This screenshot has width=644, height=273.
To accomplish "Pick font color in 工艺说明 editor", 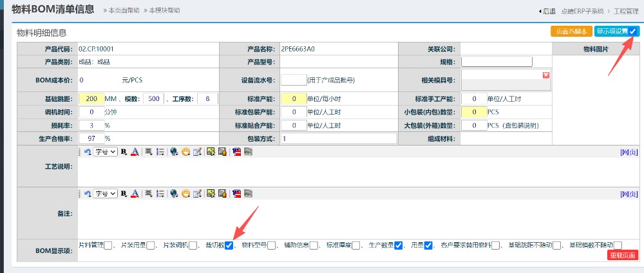I will (x=135, y=152).
